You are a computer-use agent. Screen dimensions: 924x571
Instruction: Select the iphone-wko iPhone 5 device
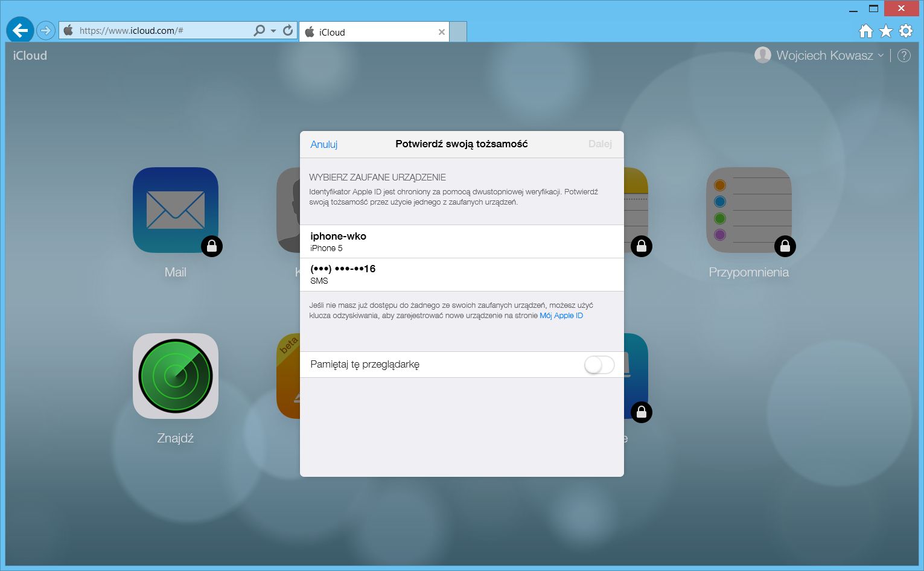coord(462,241)
